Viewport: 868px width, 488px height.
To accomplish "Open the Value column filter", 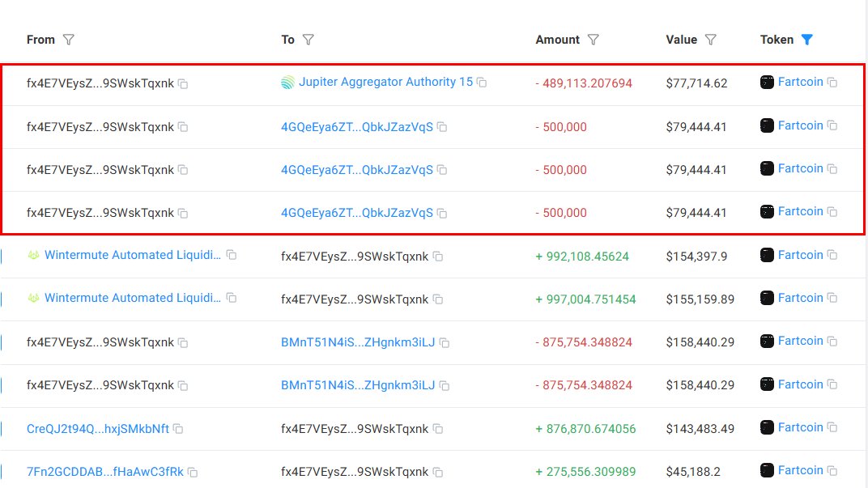I will click(711, 40).
